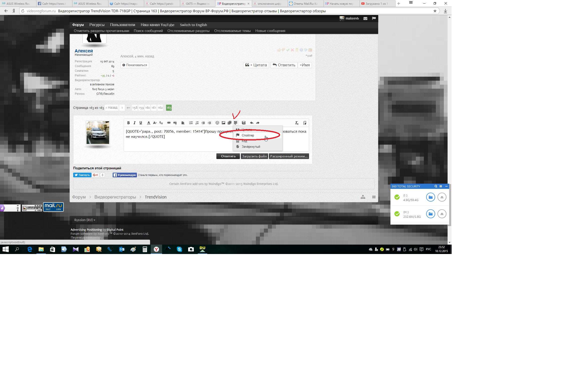
Task: Click the Bold formatting icon
Action: click(128, 123)
